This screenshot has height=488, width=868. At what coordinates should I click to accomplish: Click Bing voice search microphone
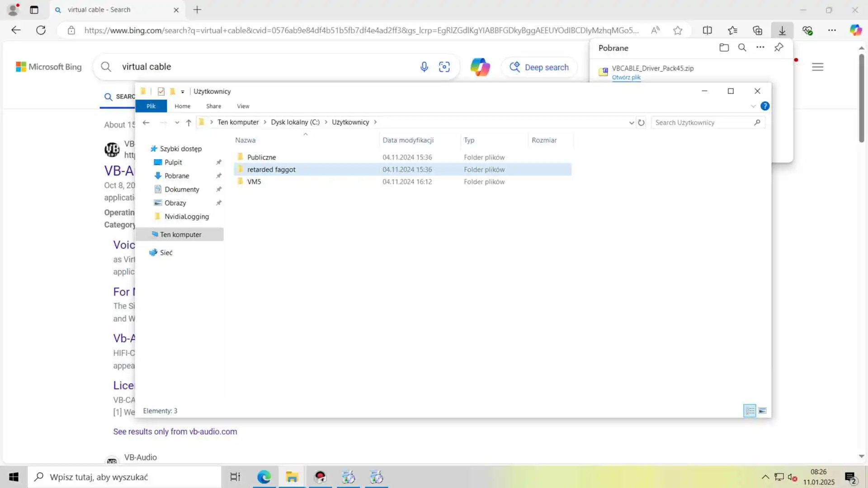424,67
